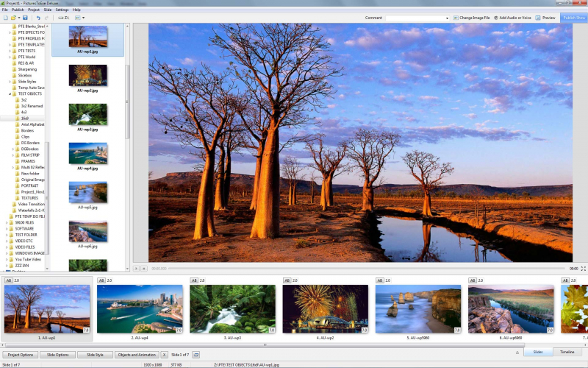Select slide 3. AU-wp3 waterfall thumbnail
The height and width of the screenshot is (368, 588).
[x=232, y=308]
